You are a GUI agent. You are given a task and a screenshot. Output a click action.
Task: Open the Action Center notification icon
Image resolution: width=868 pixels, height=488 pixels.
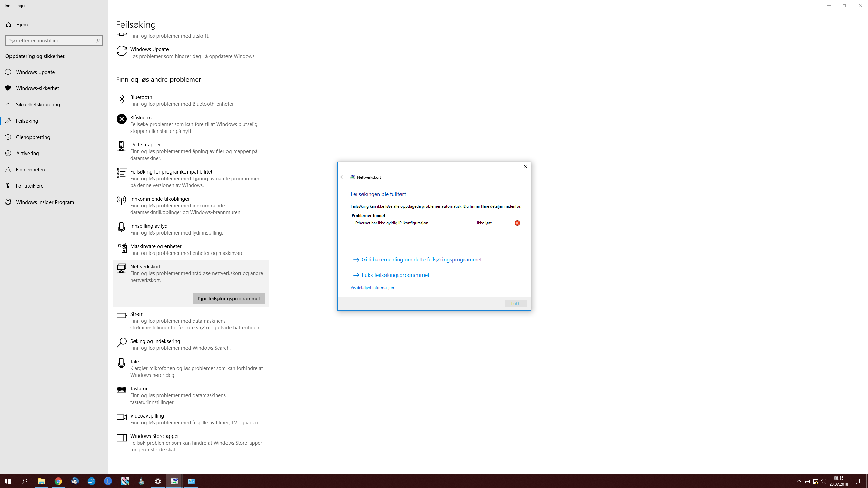857,481
